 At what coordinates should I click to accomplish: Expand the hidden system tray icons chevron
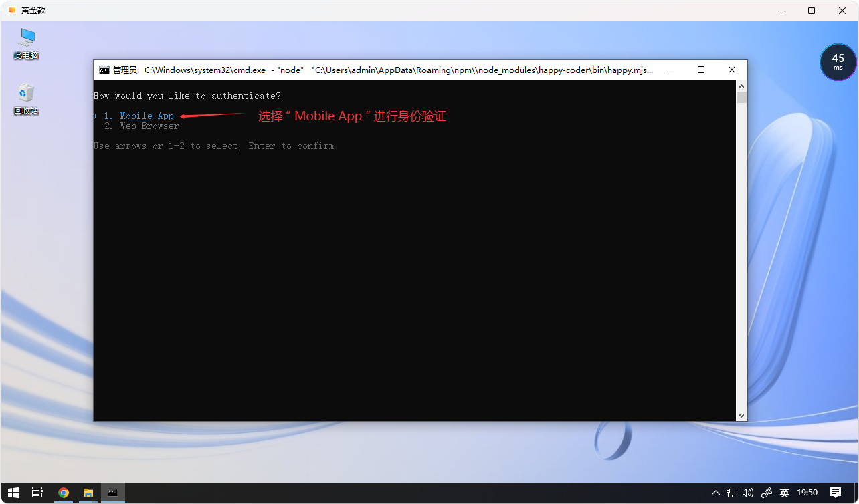(x=716, y=493)
